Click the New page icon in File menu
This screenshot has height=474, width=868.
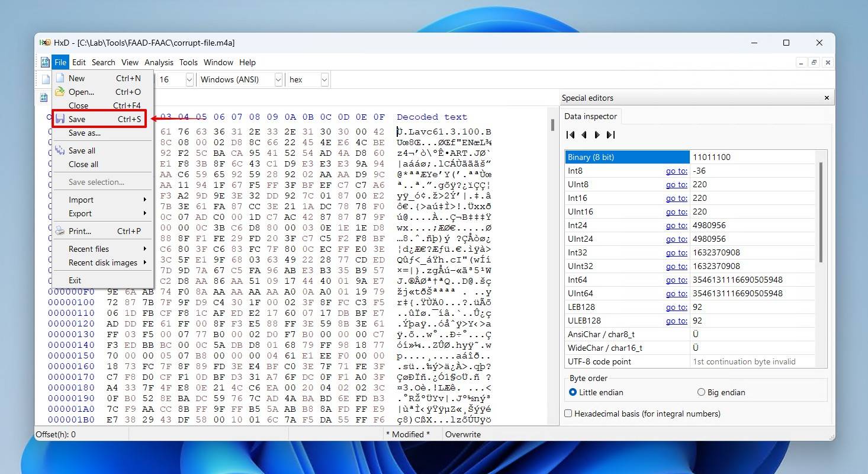click(x=60, y=78)
